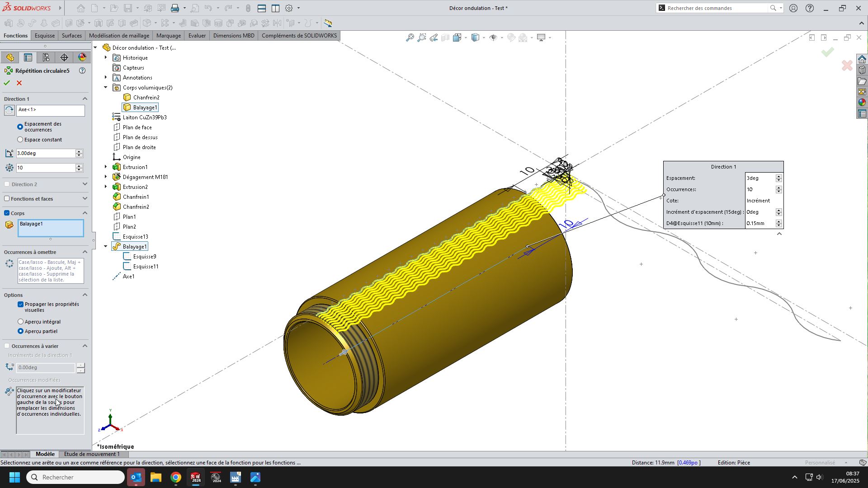Expand the Dégagement M181 tree node
868x488 pixels.
(x=106, y=177)
